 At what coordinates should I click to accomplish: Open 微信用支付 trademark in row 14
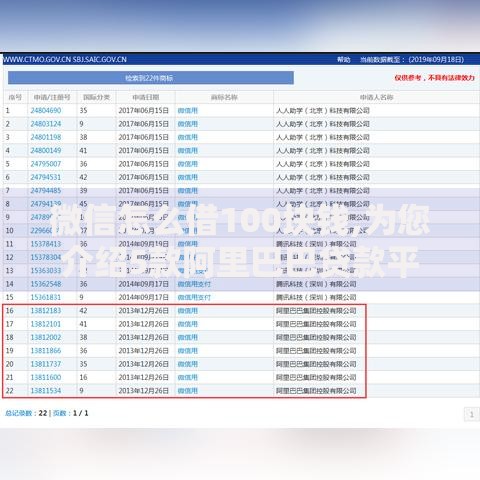click(x=194, y=284)
